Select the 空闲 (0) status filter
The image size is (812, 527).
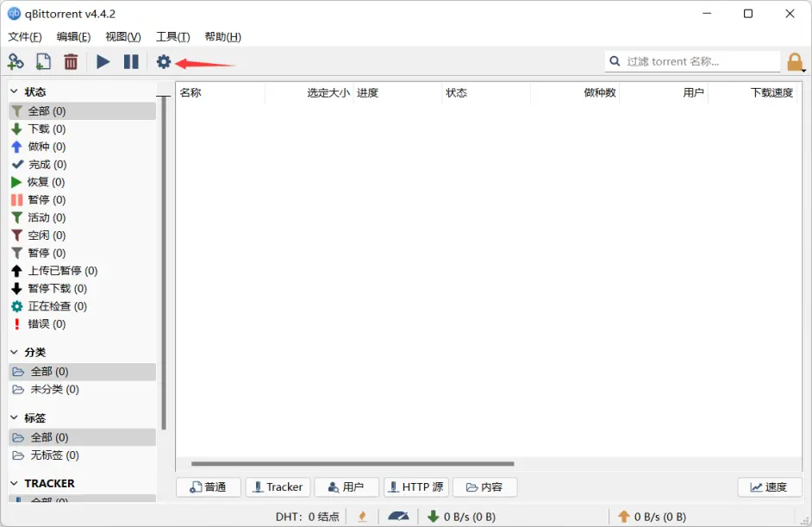tap(83, 235)
